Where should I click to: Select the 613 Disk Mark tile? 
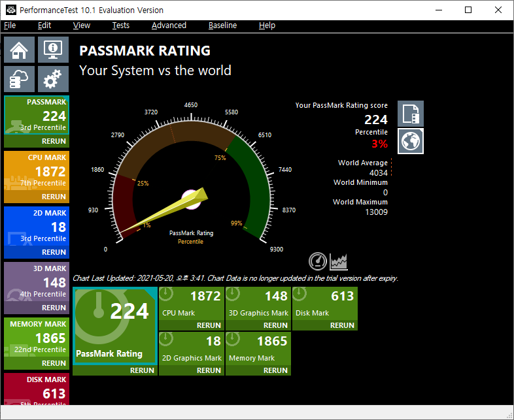[325, 304]
